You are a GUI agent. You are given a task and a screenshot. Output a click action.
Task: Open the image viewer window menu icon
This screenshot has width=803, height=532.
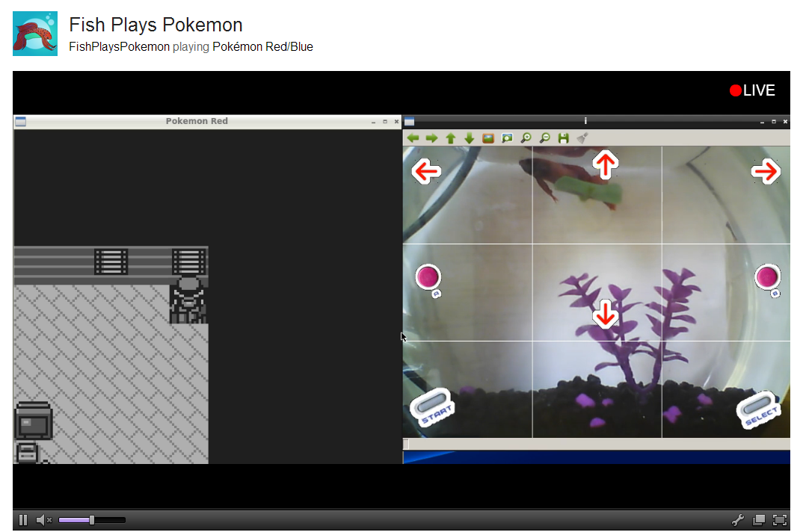tap(409, 121)
